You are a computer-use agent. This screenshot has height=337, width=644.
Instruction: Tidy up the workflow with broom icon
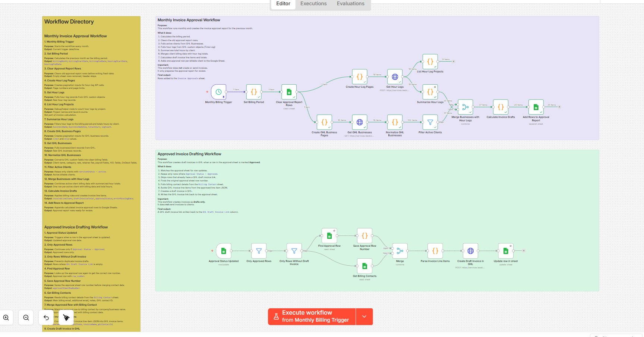[x=66, y=318]
